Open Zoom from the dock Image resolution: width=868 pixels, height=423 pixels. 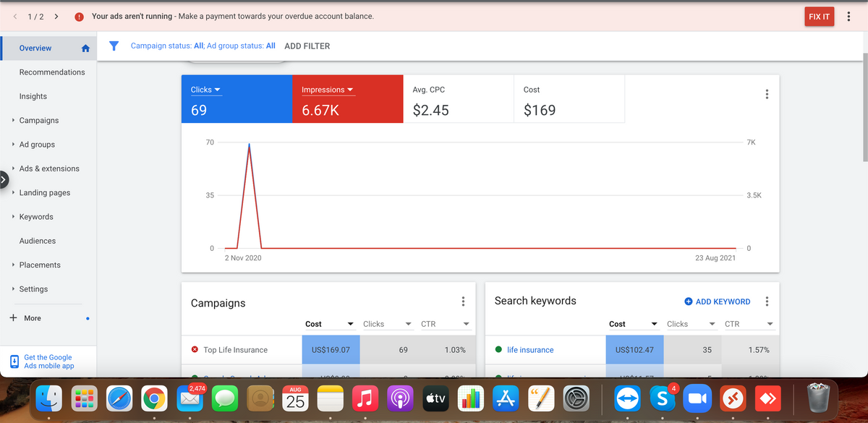click(697, 399)
